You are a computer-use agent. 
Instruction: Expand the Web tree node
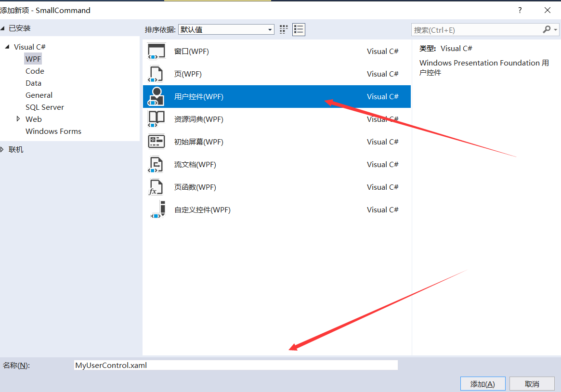(x=18, y=119)
